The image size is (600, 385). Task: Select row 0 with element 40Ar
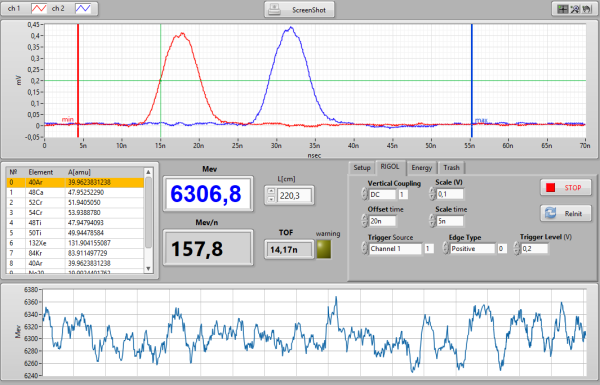(x=75, y=182)
